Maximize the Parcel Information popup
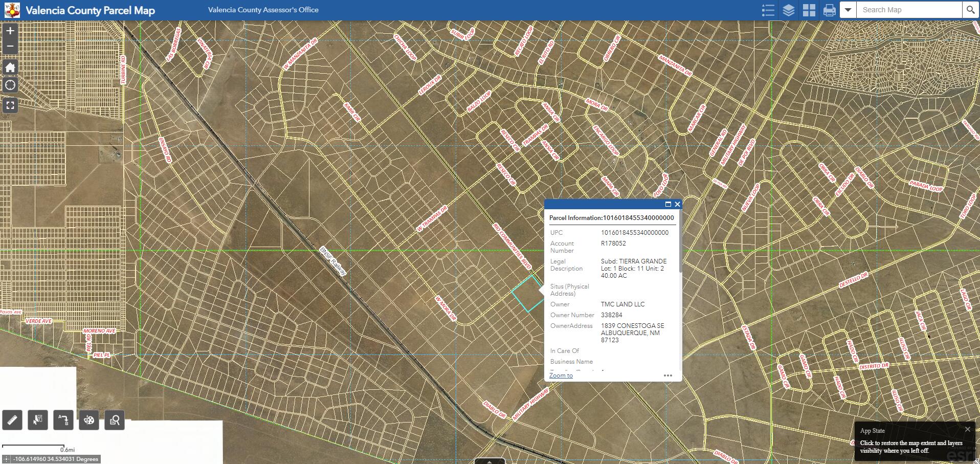Screen dimensions: 980x464 [x=667, y=204]
